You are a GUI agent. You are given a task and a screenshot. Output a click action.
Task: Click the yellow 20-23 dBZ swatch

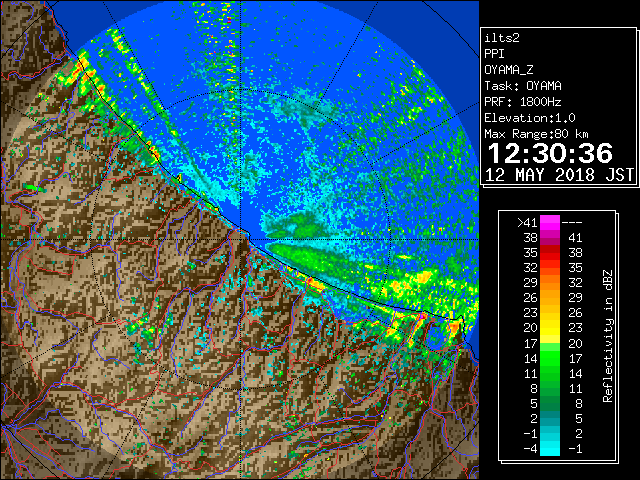[550, 328]
